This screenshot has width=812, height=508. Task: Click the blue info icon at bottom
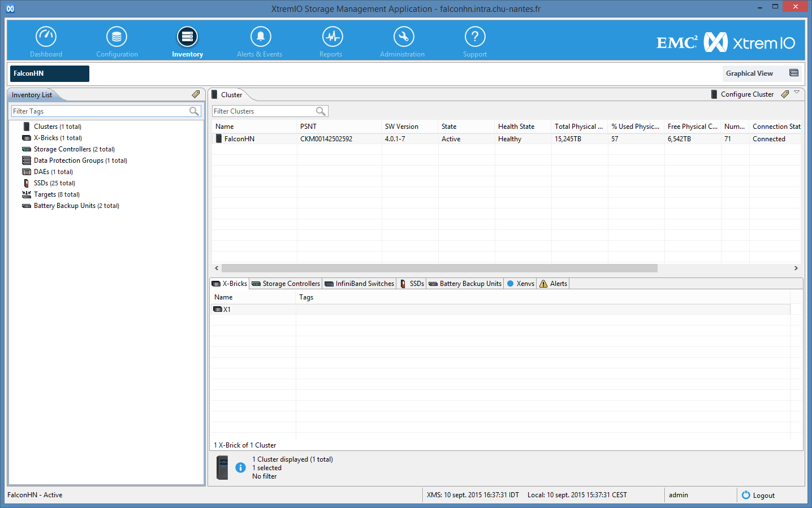(x=240, y=467)
